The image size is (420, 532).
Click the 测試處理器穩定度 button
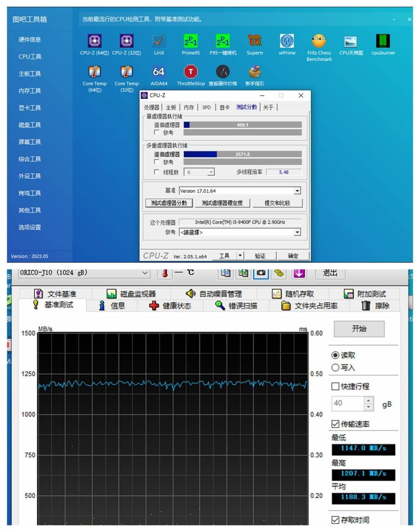point(222,203)
